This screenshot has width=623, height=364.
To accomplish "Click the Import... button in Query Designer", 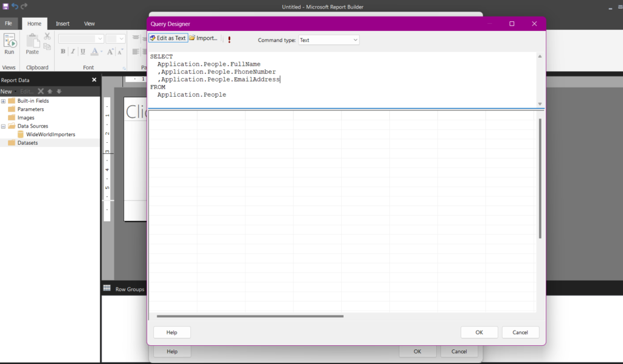I will tap(203, 38).
